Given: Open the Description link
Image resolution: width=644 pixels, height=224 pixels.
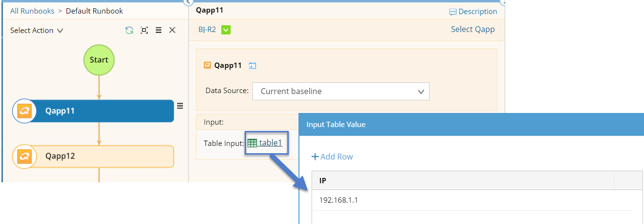Looking at the screenshot, I should [x=473, y=12].
